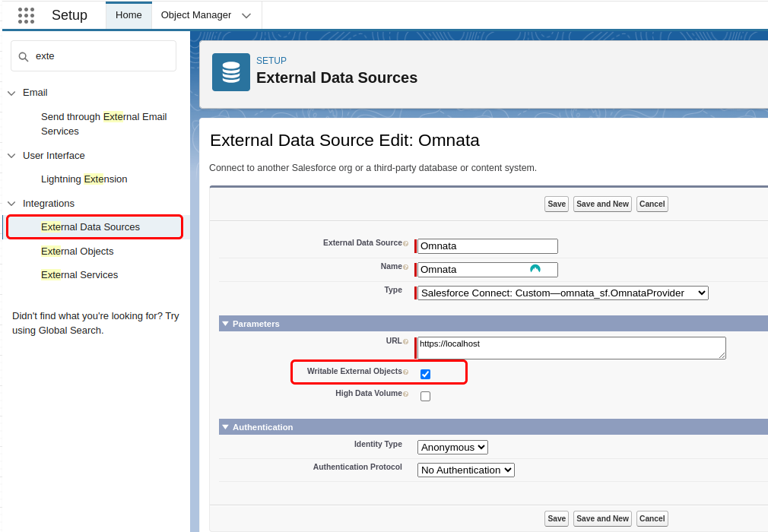Collapse the Parameters section
Image resolution: width=768 pixels, height=532 pixels.
(225, 324)
